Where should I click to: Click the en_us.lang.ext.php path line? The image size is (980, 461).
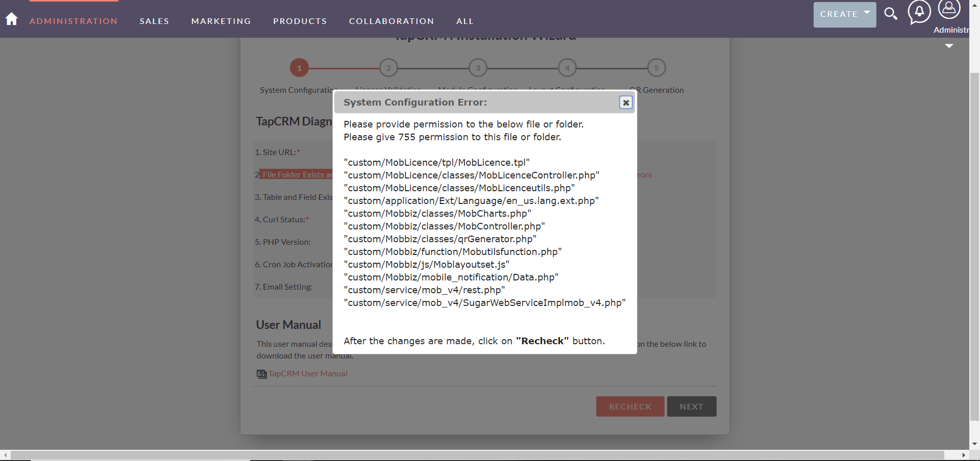(472, 201)
